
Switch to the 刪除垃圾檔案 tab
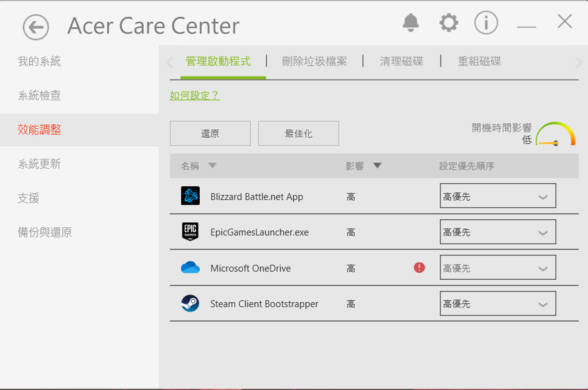[x=314, y=61]
